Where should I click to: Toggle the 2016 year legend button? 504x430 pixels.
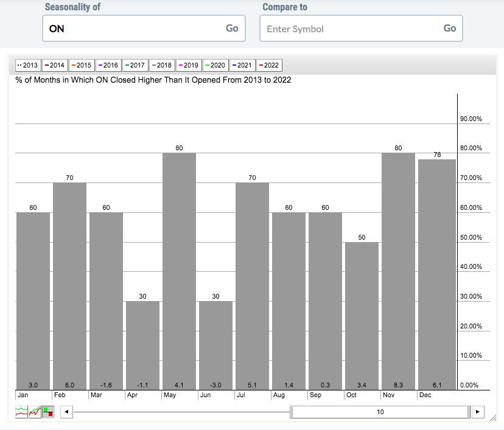point(108,65)
